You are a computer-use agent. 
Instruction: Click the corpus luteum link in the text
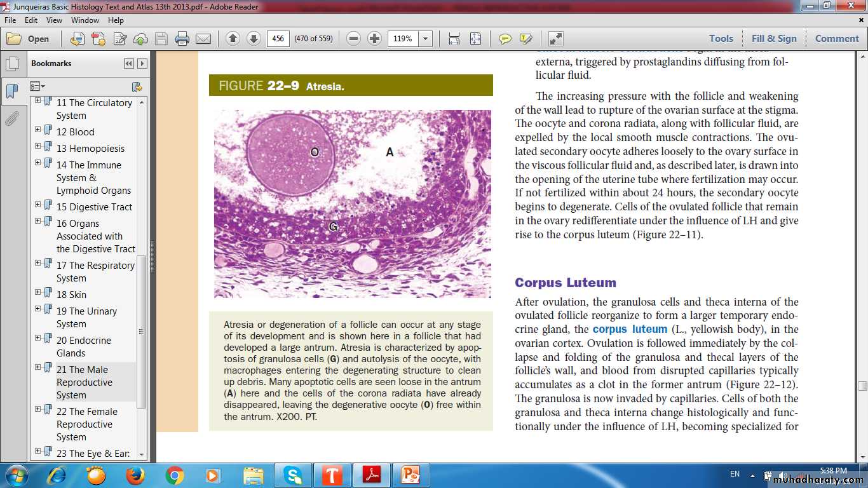(x=630, y=329)
